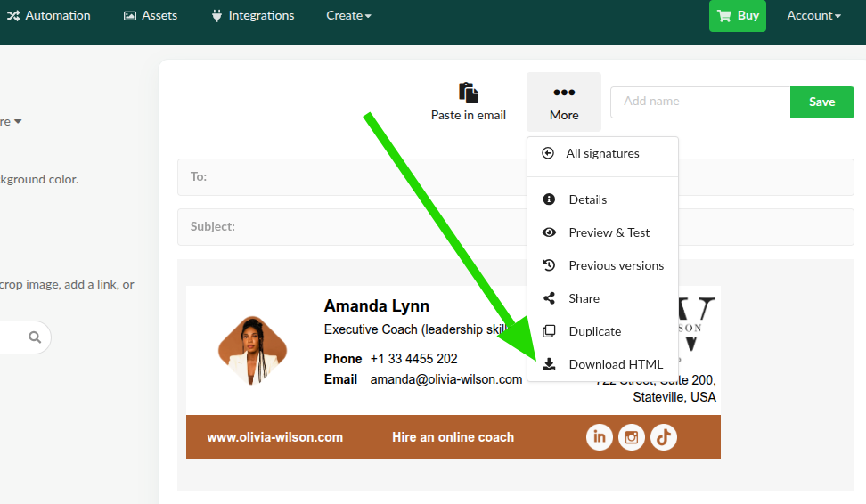The width and height of the screenshot is (866, 504).
Task: Click the shopping cart Buy button
Action: click(x=737, y=16)
